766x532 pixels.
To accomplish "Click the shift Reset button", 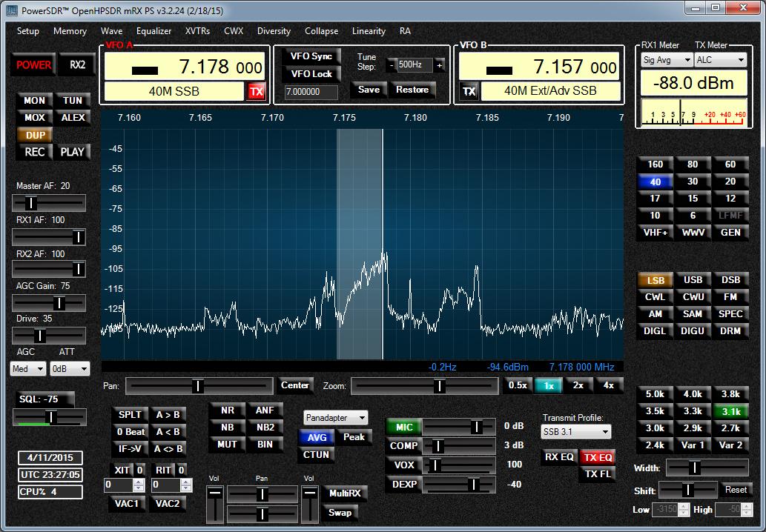I will tap(735, 490).
